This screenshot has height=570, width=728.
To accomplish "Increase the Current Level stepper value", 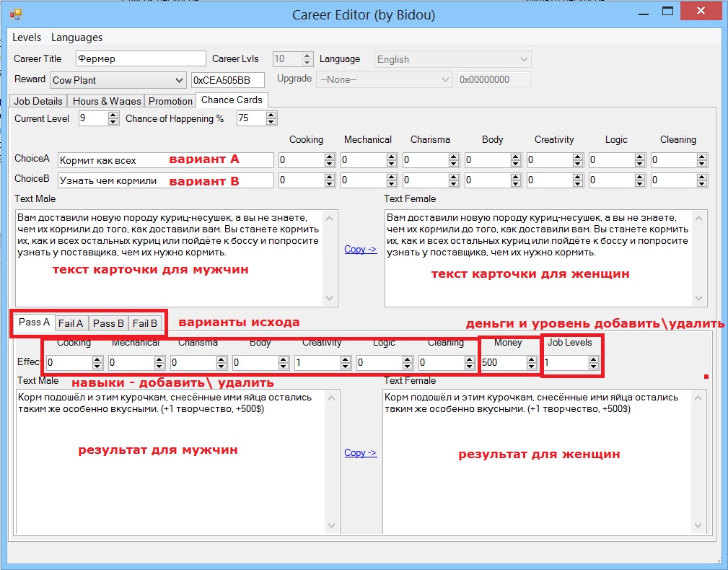I will click(x=113, y=115).
